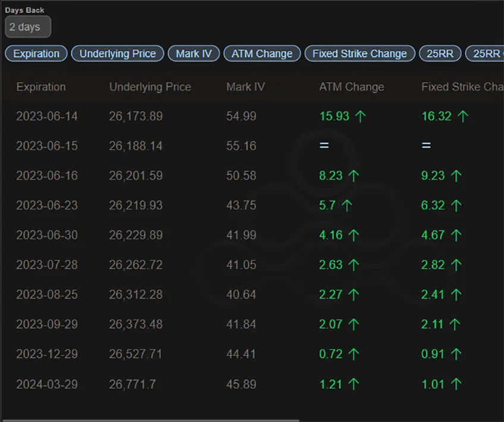Screen dimensions: 504x422
Task: Click Mark IV value 40.64
Action: pyautogui.click(x=241, y=294)
